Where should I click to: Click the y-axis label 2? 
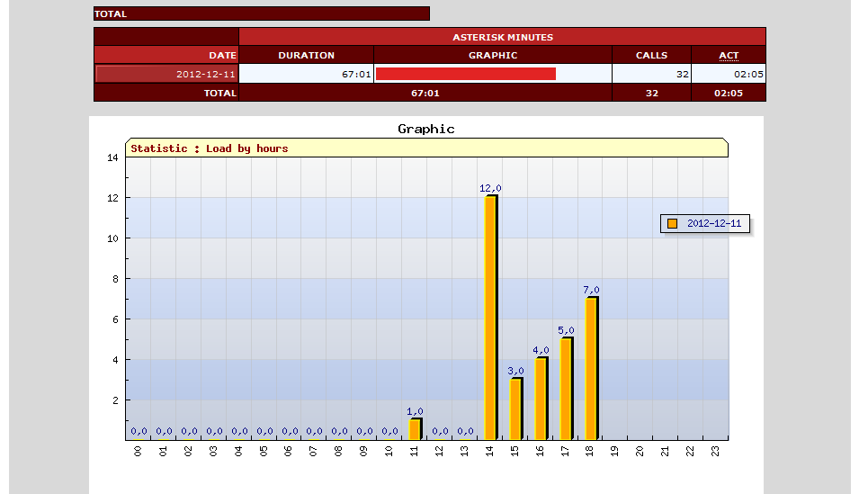point(115,400)
